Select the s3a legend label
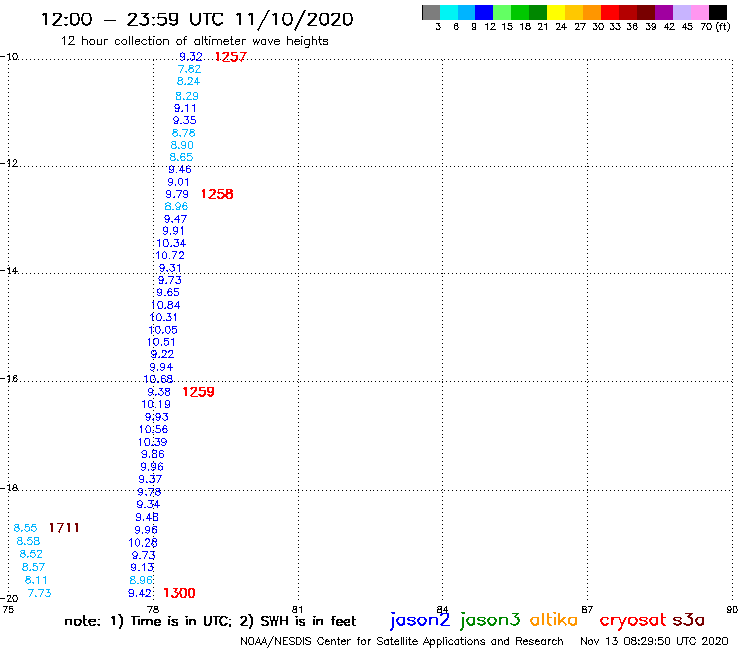This screenshot has width=740, height=650. click(x=688, y=620)
